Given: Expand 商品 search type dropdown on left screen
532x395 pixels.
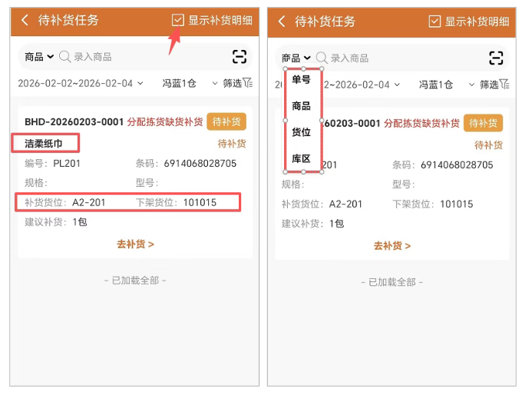Looking at the screenshot, I should click(x=39, y=57).
